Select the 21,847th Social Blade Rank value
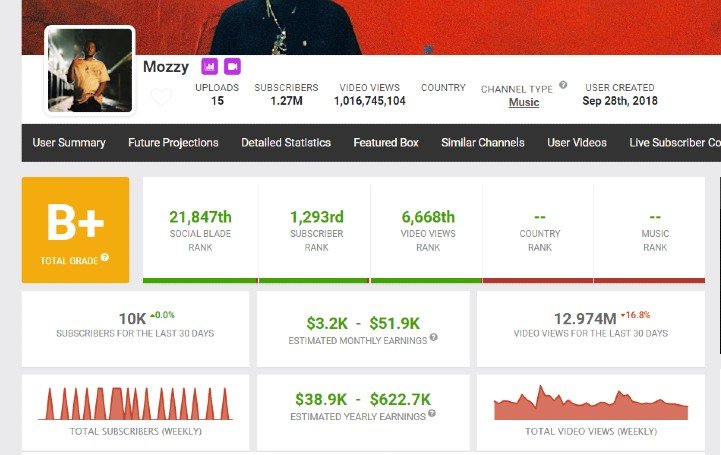 [x=200, y=217]
